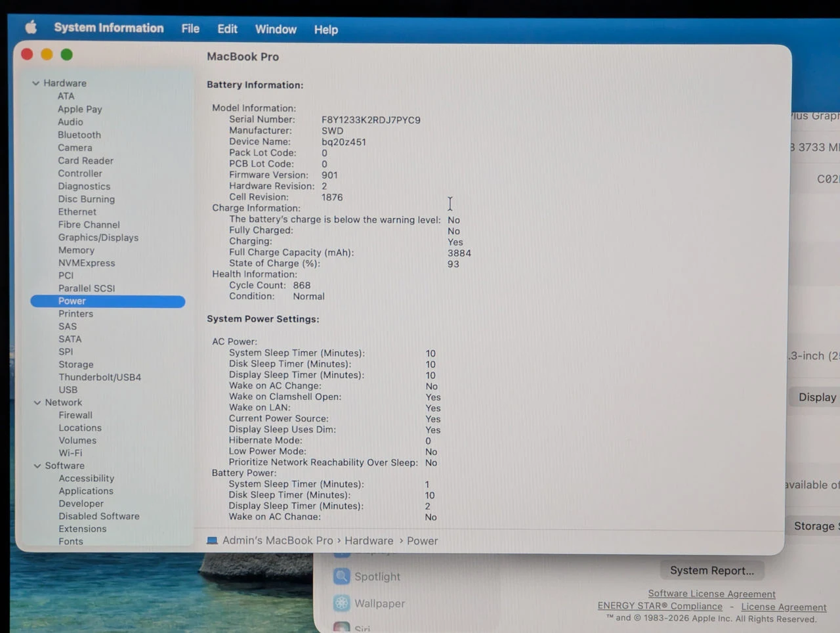
Task: Open the System Information menu
Action: (x=109, y=28)
